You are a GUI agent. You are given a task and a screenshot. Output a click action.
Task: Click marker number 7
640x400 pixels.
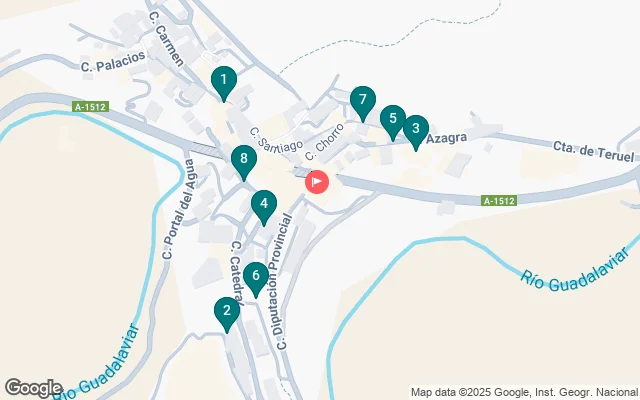click(x=362, y=103)
